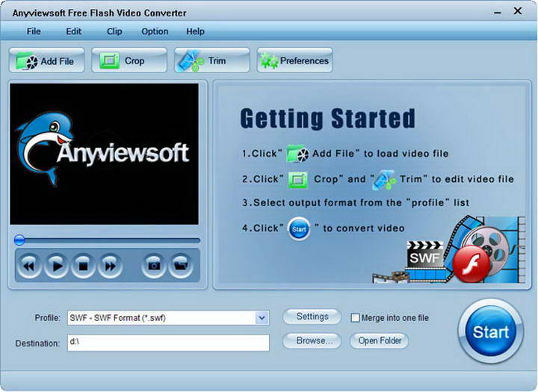The width and height of the screenshot is (538, 392).
Task: Expand the Profile dropdown arrow
Action: point(262,318)
